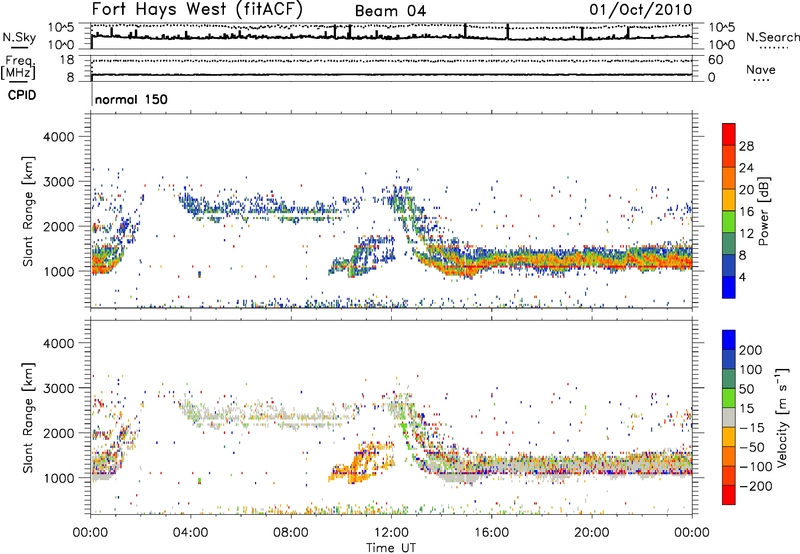Click the 04:00 time tick label
This screenshot has height=554, width=800.
[x=191, y=533]
